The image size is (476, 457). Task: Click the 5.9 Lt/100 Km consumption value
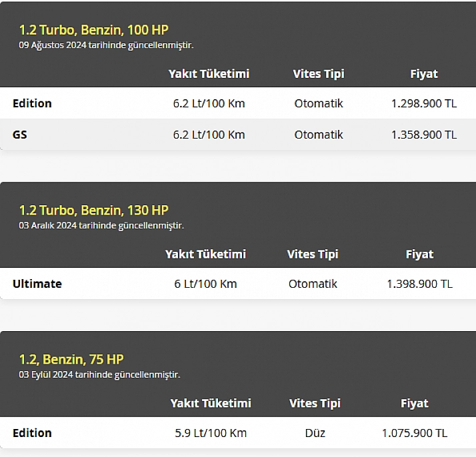[x=211, y=433]
